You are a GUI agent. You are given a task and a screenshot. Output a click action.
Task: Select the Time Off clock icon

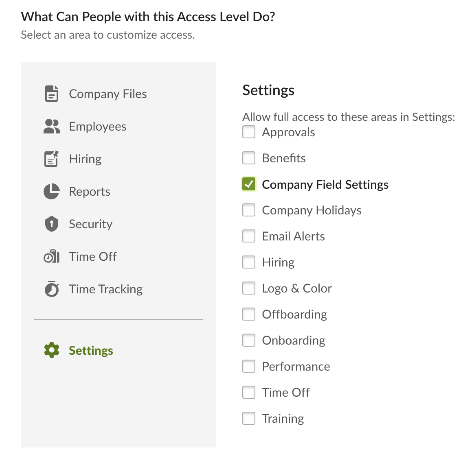point(52,256)
